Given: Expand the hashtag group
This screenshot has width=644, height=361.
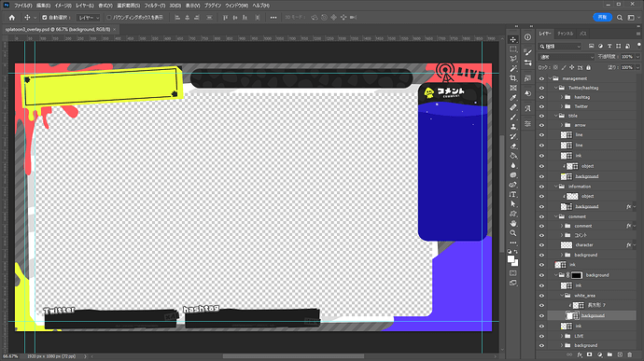Looking at the screenshot, I should (562, 97).
